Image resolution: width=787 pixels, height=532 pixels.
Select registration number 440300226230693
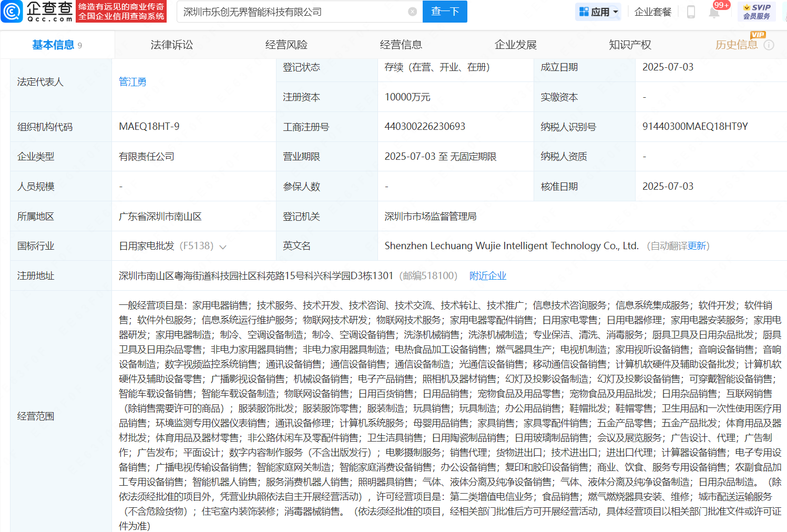pos(425,127)
